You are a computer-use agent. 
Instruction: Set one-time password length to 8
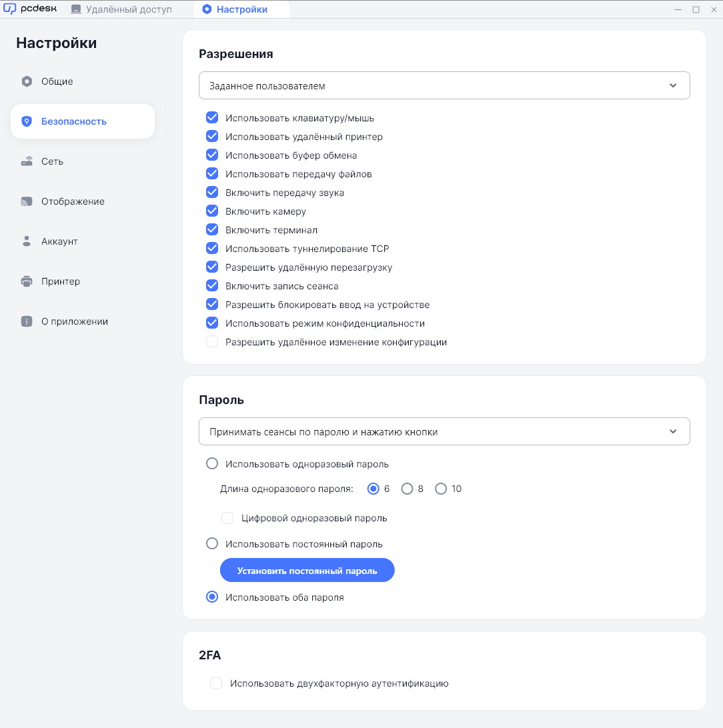[x=408, y=489]
